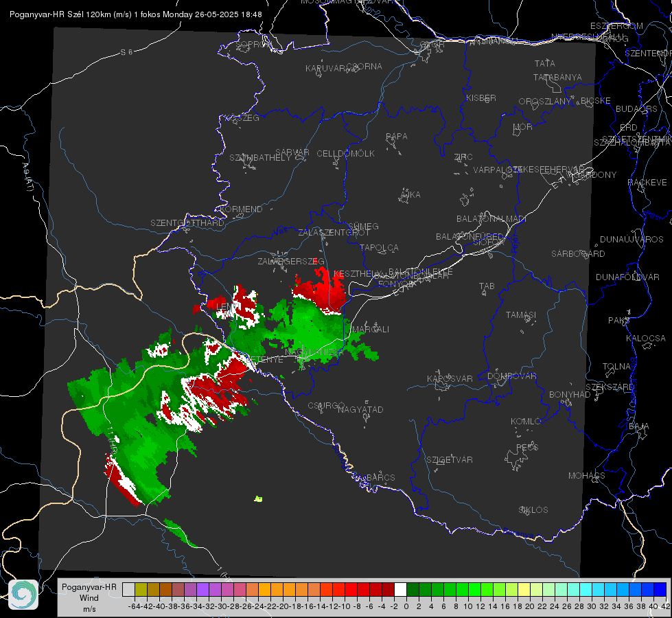672x618 pixels.
Task: Select the BONYHAD town label
Action: click(570, 395)
